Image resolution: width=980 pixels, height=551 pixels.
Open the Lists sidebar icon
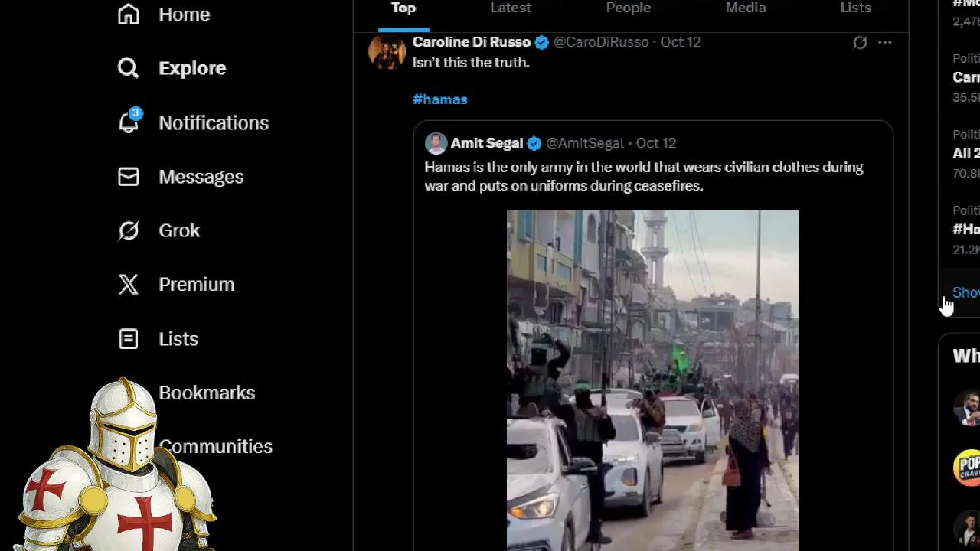(129, 338)
